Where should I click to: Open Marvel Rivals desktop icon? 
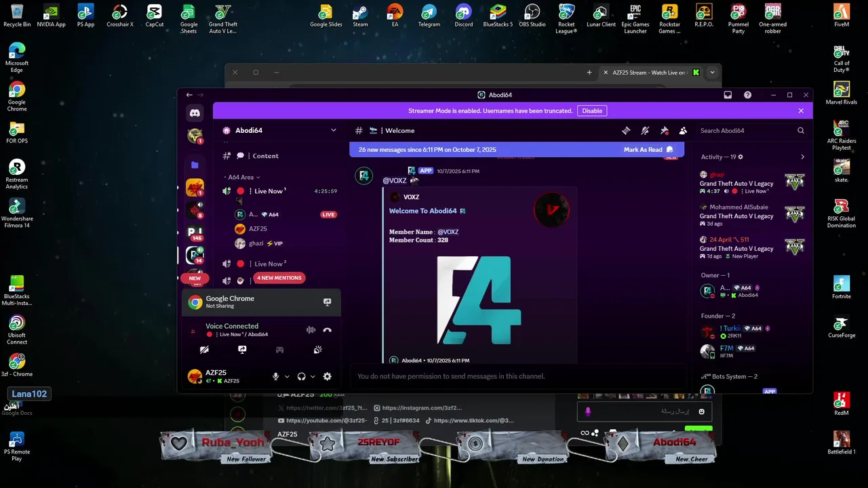842,94
